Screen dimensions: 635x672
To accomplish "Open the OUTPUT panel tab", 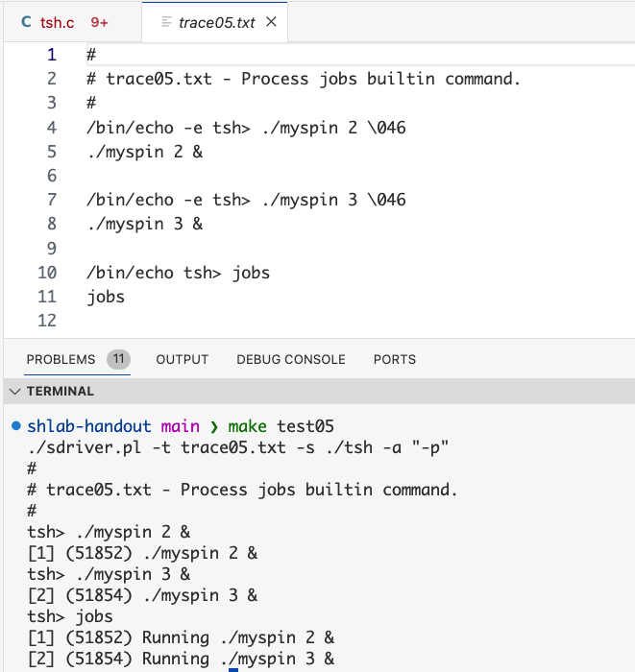I will tap(183, 359).
